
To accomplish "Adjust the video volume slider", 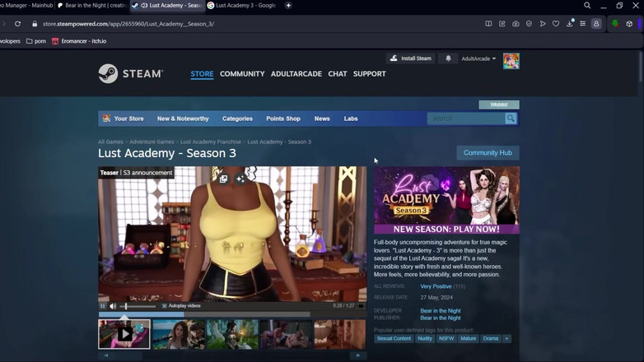I will click(x=138, y=306).
